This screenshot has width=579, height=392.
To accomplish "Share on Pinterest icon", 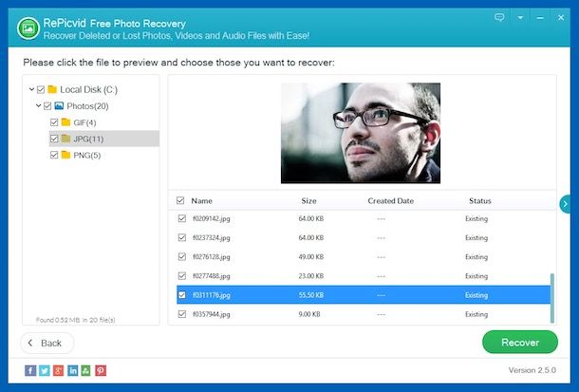I will 101,370.
